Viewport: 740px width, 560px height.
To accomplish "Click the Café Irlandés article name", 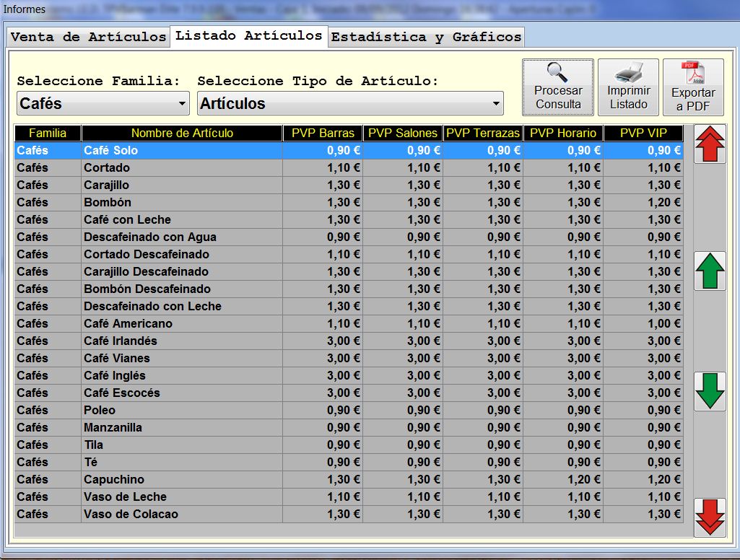I will (x=120, y=341).
